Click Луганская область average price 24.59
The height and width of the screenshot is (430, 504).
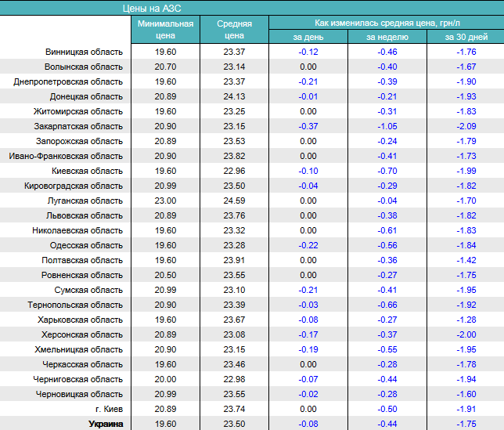click(x=234, y=201)
